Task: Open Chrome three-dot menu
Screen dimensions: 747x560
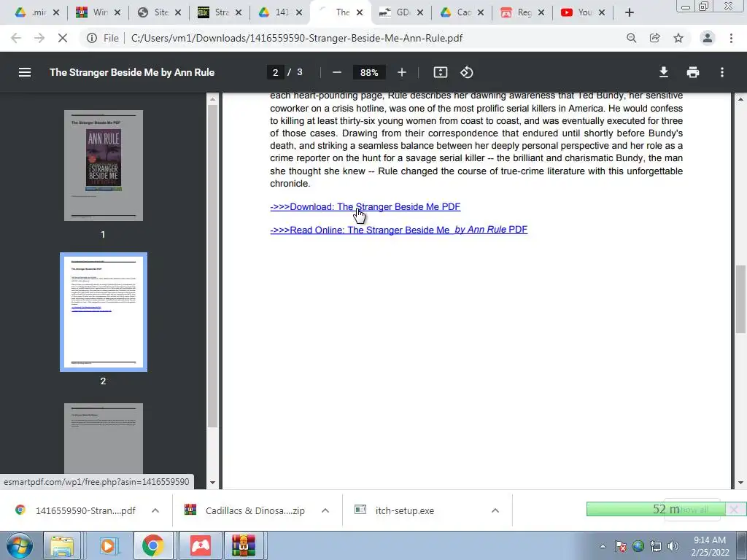Action: 731,38
